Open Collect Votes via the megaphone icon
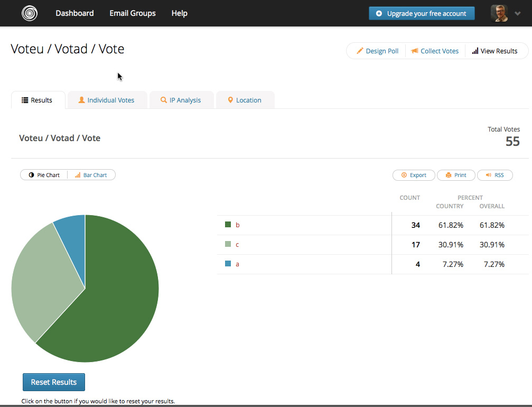The image size is (532, 407). [415, 51]
